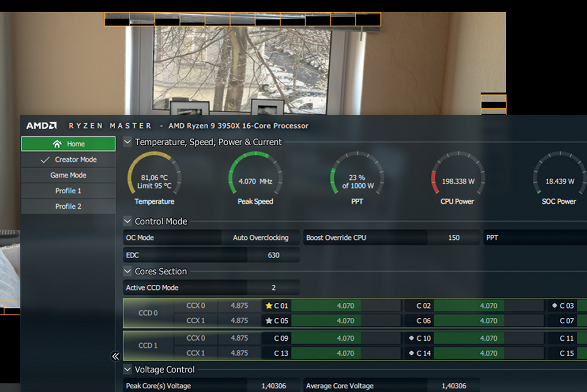Click the dot marker on core C 03
This screenshot has width=587, height=392.
554,305
